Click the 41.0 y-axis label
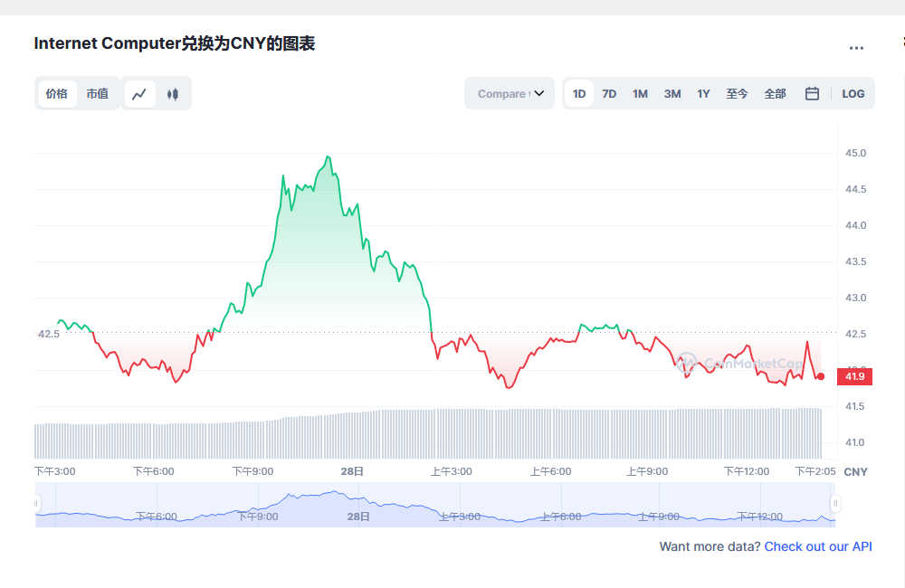Viewport: 905px width, 588px height. point(856,442)
